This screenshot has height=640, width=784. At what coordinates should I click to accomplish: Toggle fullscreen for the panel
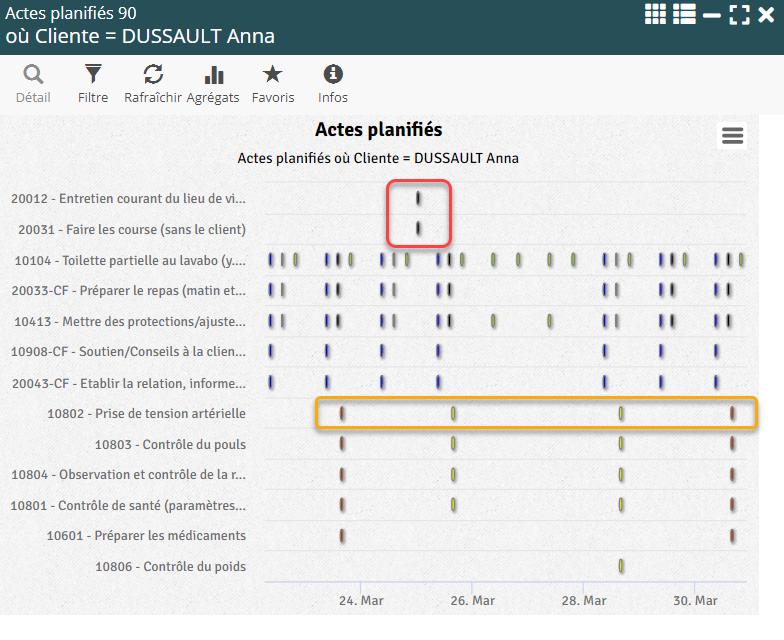[x=739, y=15]
